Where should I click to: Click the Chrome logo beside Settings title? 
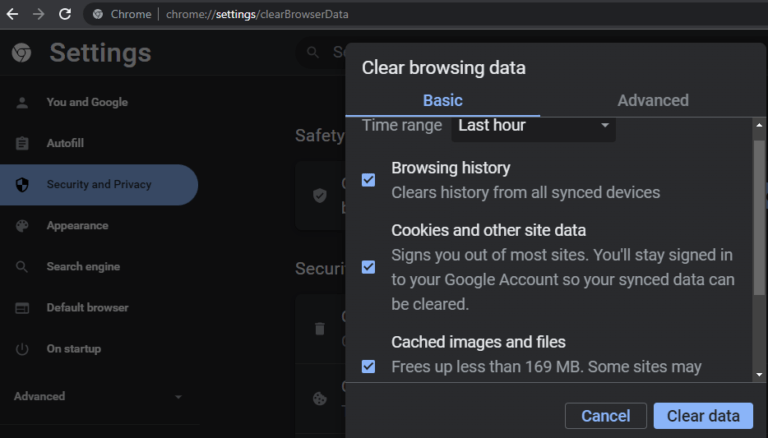(x=22, y=53)
